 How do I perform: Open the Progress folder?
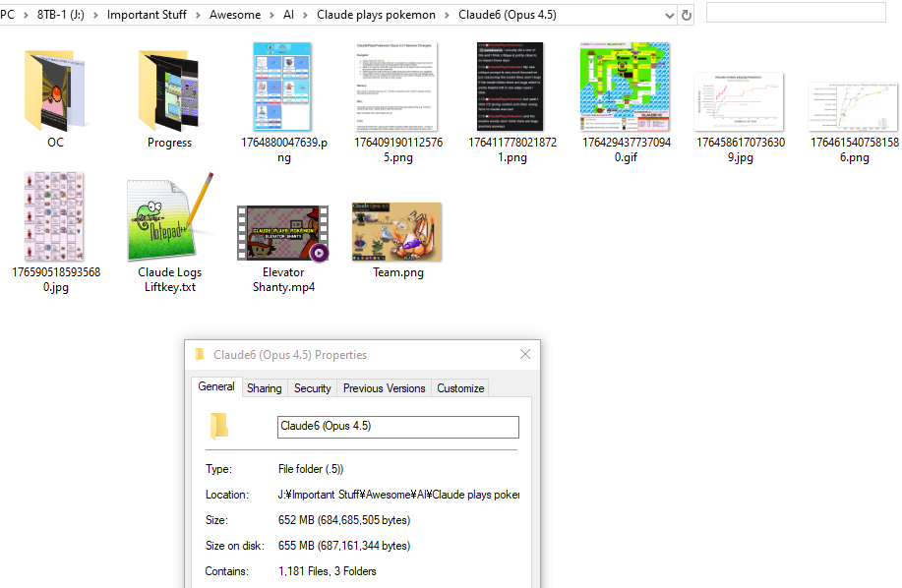[x=169, y=90]
